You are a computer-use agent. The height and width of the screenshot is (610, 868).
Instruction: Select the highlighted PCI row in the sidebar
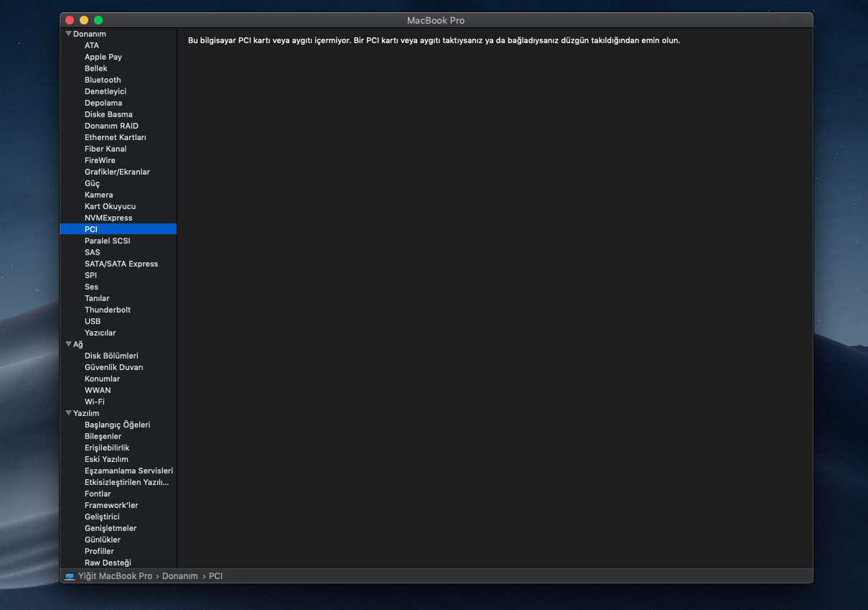pyautogui.click(x=118, y=229)
